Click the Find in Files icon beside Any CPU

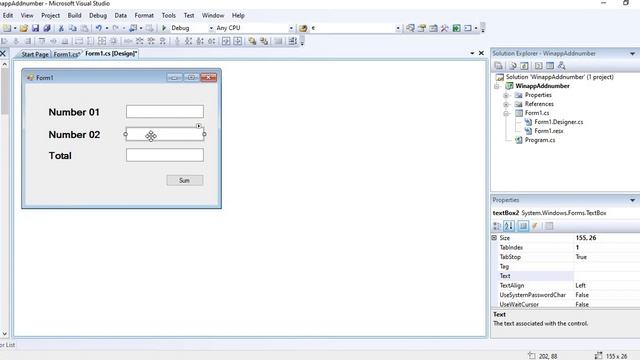coord(303,28)
